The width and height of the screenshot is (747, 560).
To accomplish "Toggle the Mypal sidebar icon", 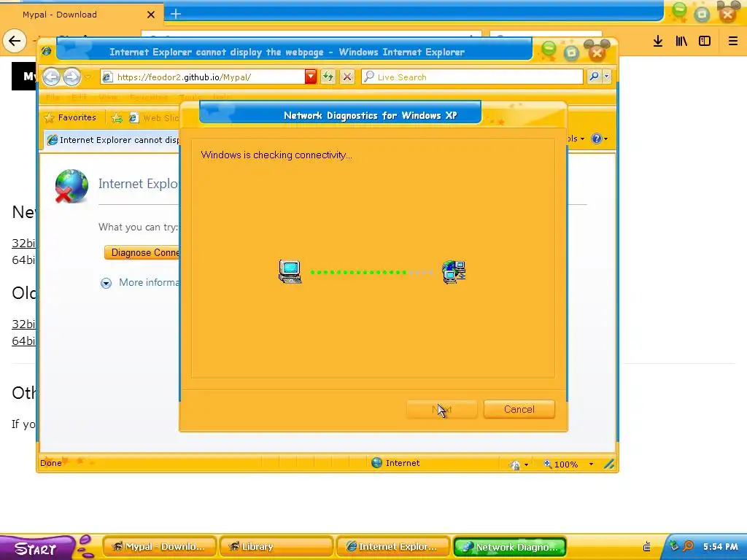I will 705,42.
